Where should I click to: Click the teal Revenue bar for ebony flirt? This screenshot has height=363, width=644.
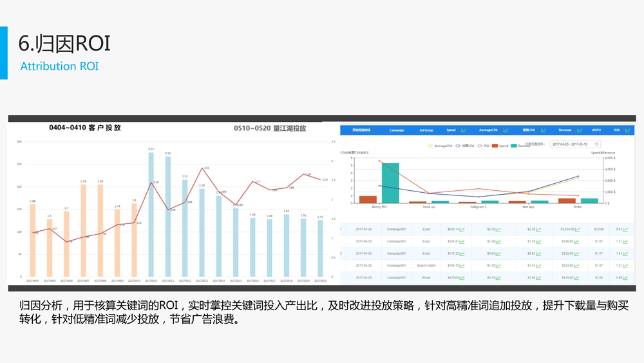pos(390,183)
